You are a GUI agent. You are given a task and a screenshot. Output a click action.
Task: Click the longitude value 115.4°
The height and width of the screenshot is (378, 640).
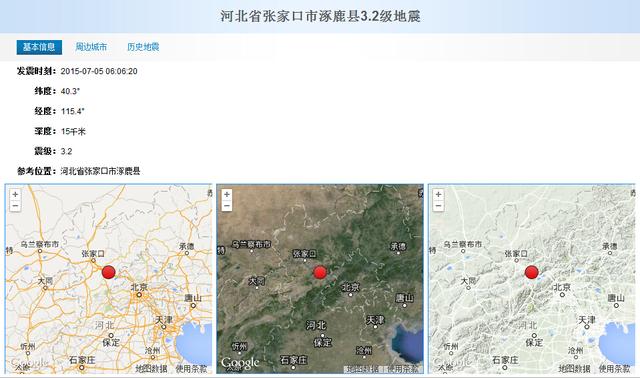[73, 111]
